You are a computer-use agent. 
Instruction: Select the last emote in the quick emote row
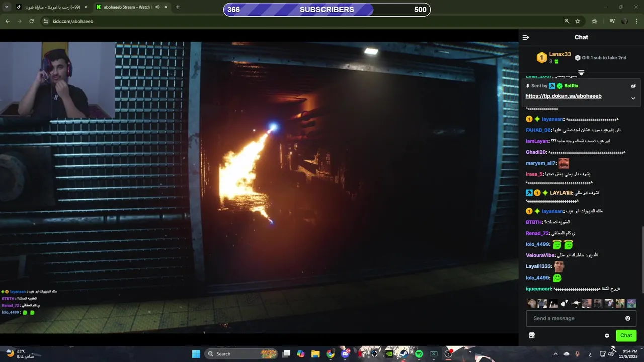tap(631, 303)
